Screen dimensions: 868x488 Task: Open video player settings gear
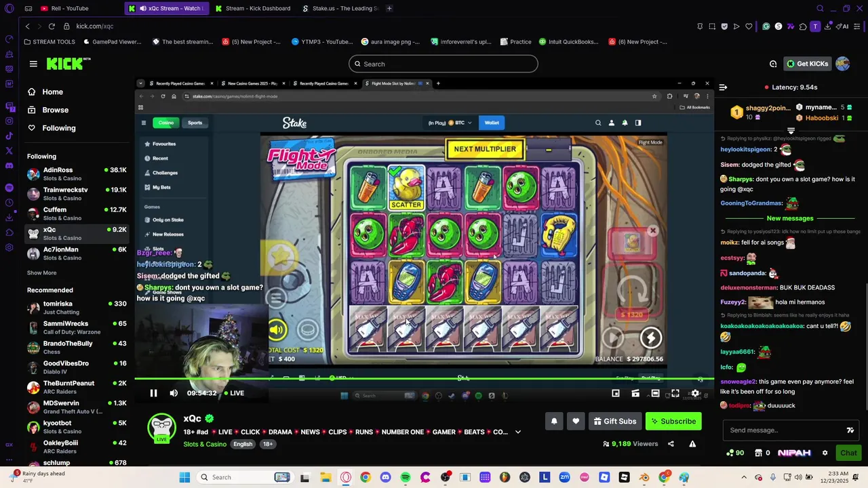tap(695, 393)
